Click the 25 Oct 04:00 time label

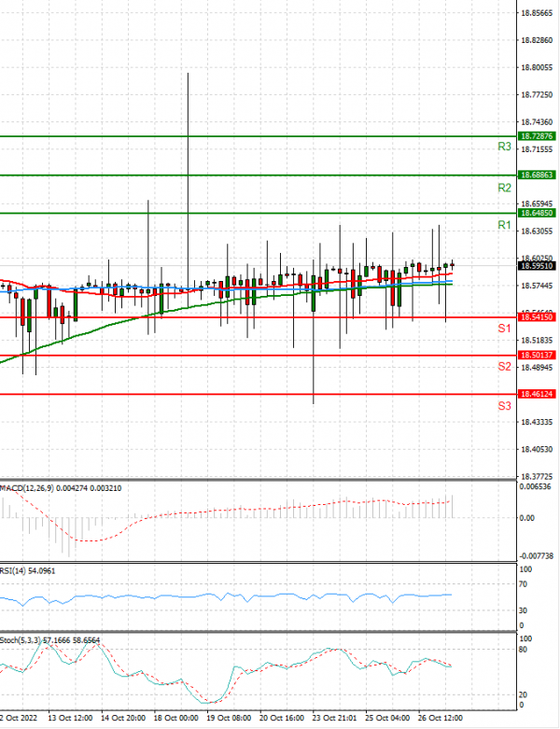(387, 719)
